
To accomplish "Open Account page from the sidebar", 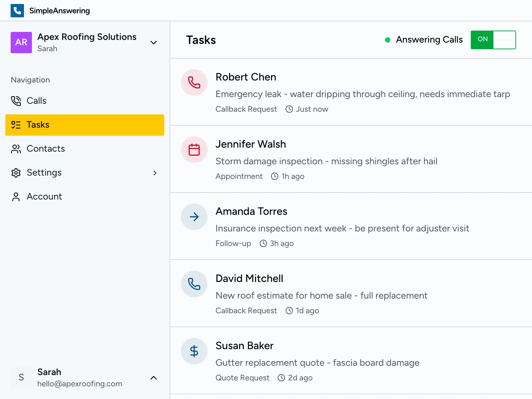I will coord(44,197).
